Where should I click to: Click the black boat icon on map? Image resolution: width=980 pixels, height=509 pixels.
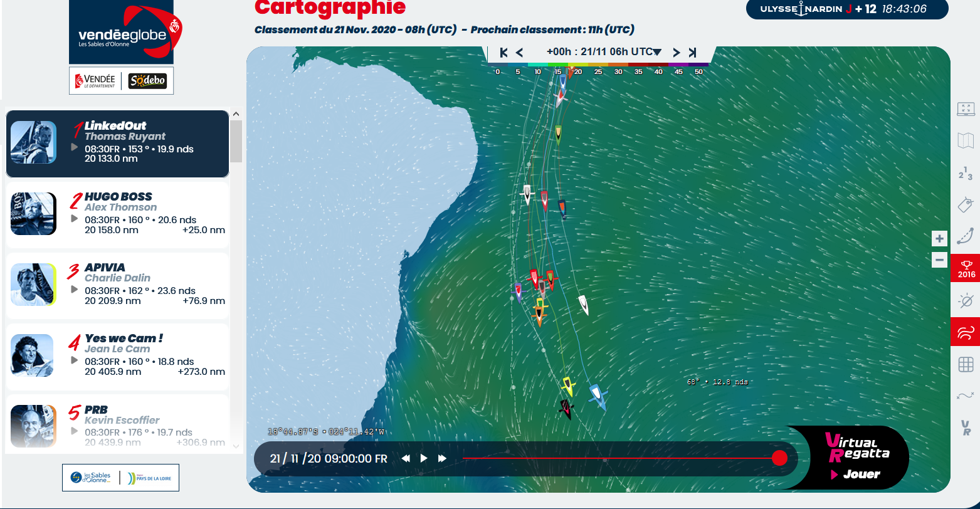pos(566,409)
